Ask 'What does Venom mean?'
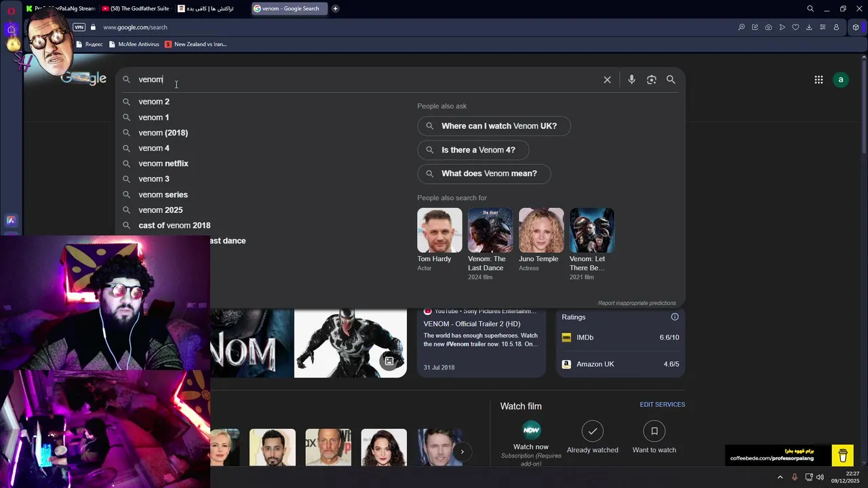The width and height of the screenshot is (868, 488). pyautogui.click(x=484, y=174)
